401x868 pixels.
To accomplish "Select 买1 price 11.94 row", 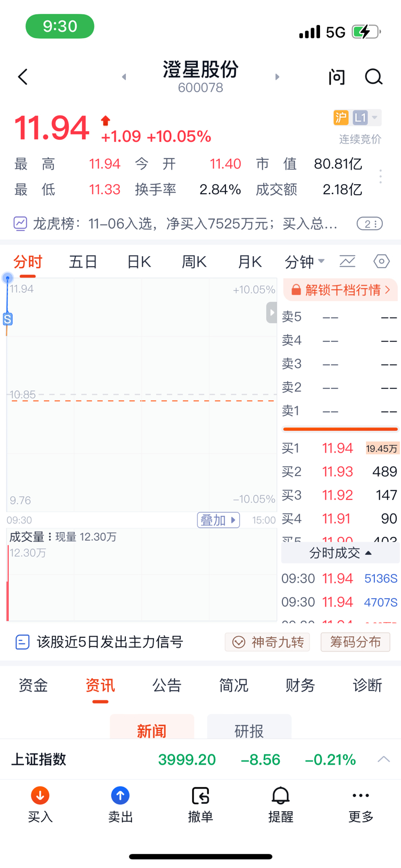I will pyautogui.click(x=340, y=448).
